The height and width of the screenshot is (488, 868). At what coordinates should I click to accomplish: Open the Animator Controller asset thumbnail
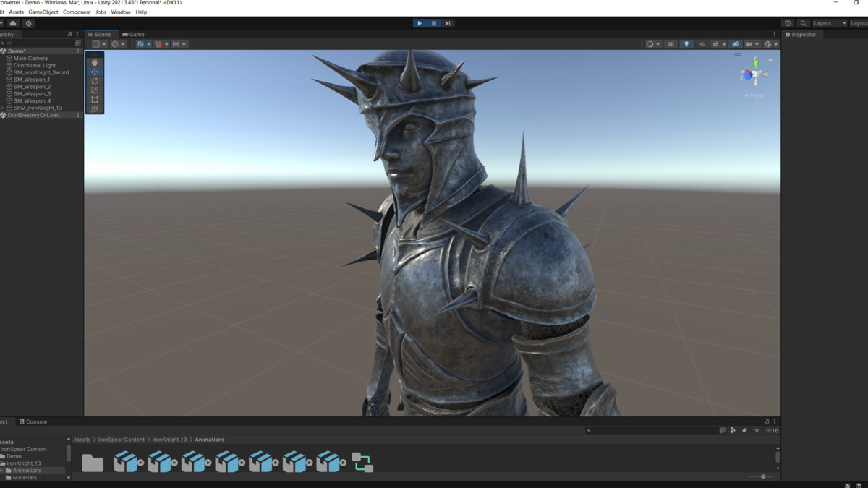[x=362, y=463]
